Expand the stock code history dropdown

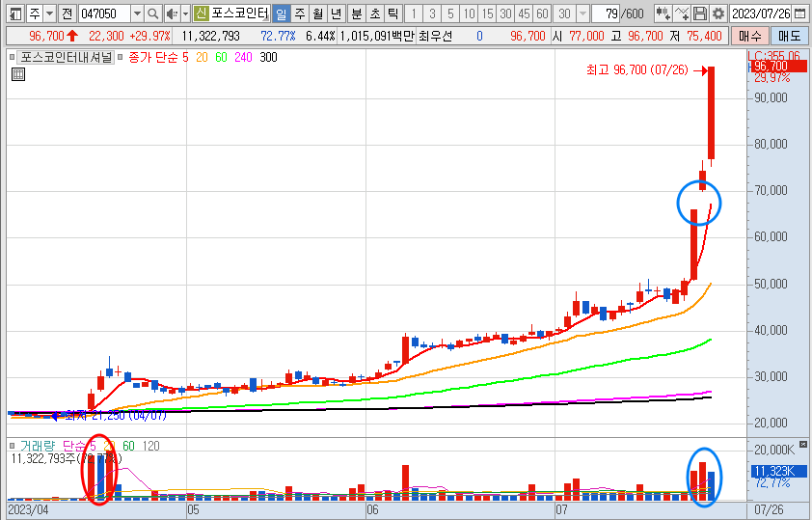[137, 14]
